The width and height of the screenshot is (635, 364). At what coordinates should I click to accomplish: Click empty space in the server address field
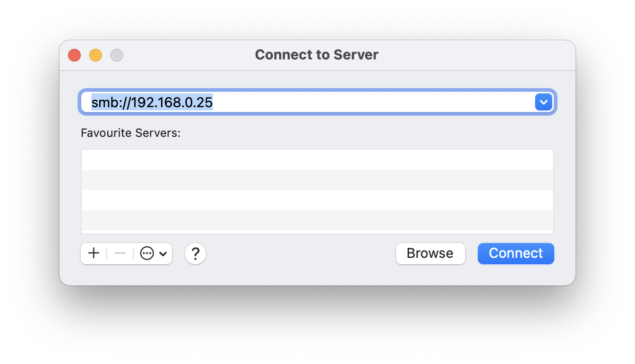[x=372, y=102]
